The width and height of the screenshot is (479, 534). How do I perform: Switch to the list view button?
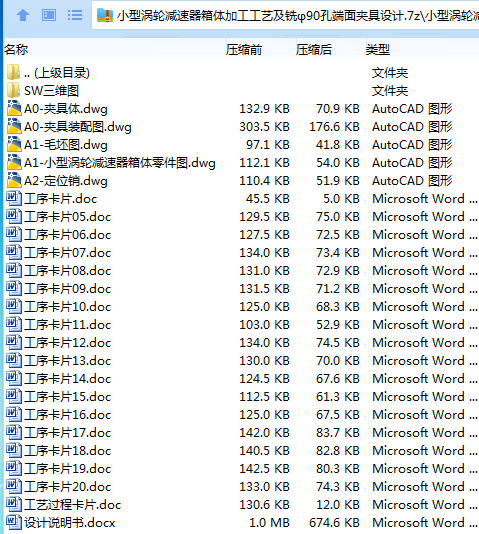pyautogui.click(x=75, y=15)
